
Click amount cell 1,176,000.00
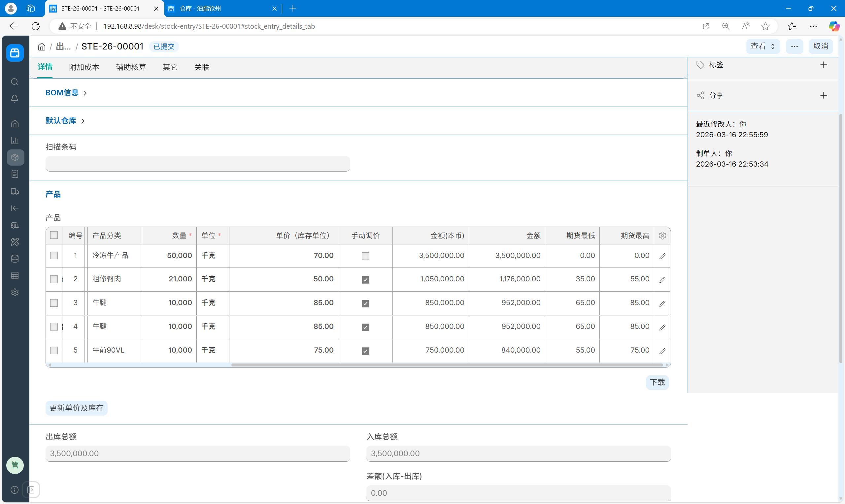coord(507,279)
